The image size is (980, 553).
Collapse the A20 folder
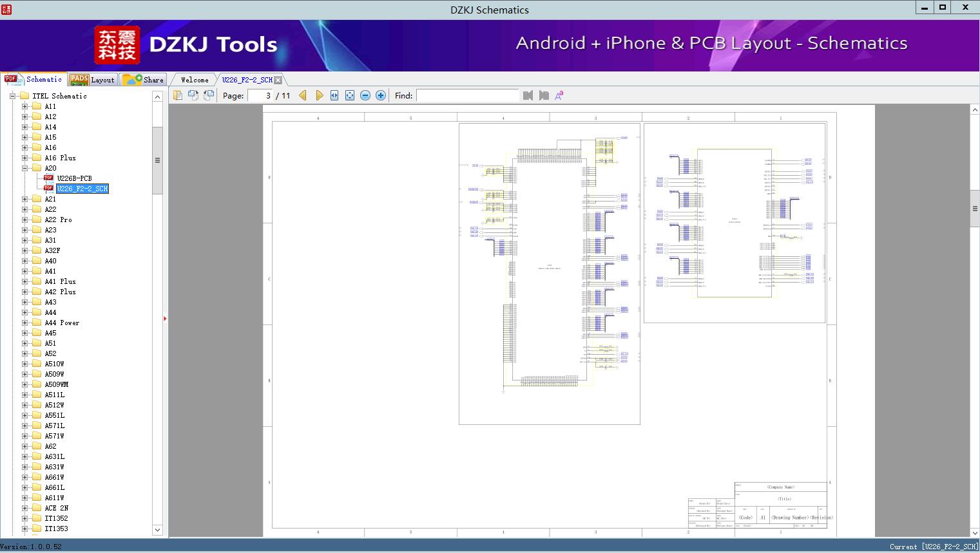[x=24, y=168]
